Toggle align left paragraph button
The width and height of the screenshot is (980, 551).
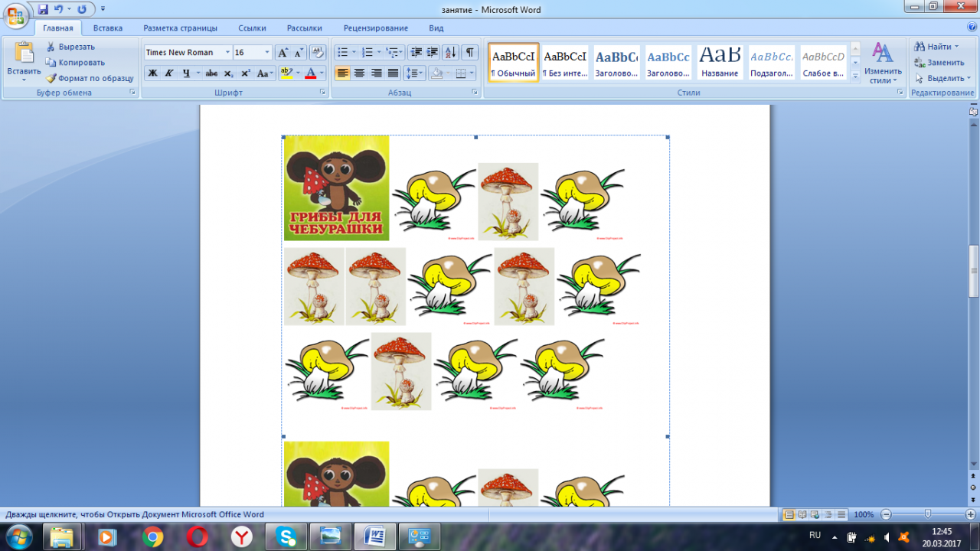click(342, 73)
